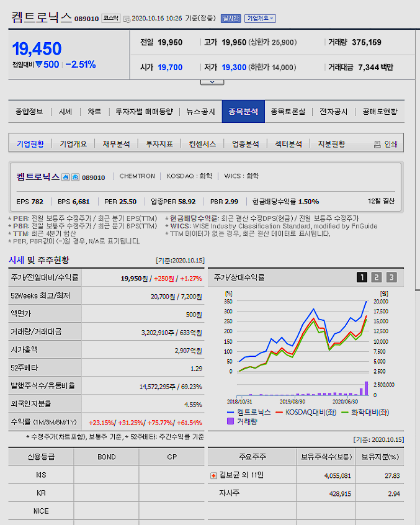The height and width of the screenshot is (525, 420).
Task: Expand the price summary with the chevron
Action: [x=212, y=82]
